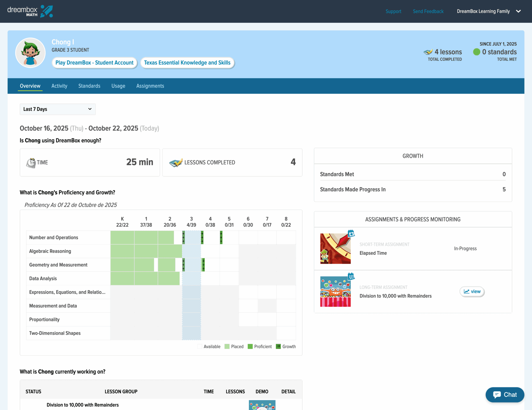Switch to the Activity tab
532x410 pixels.
click(59, 86)
